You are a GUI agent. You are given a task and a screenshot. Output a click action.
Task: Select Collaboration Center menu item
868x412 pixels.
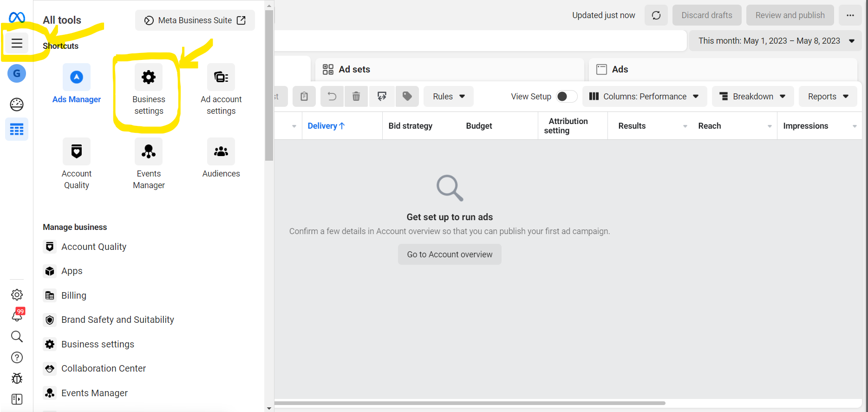pos(95,368)
